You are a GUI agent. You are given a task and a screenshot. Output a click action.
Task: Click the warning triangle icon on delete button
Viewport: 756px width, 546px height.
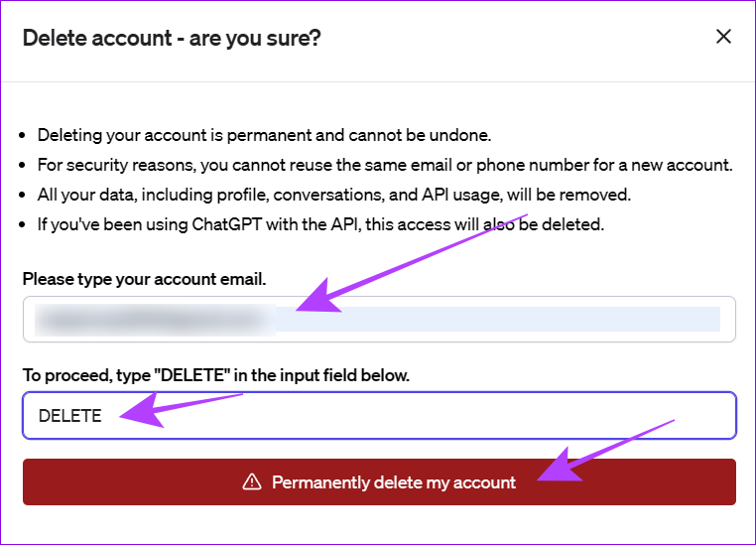[x=252, y=481]
